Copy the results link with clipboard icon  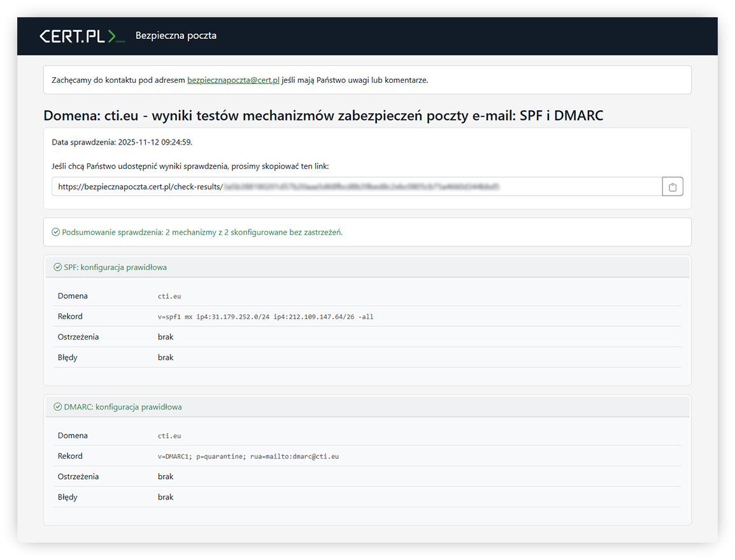tap(673, 187)
